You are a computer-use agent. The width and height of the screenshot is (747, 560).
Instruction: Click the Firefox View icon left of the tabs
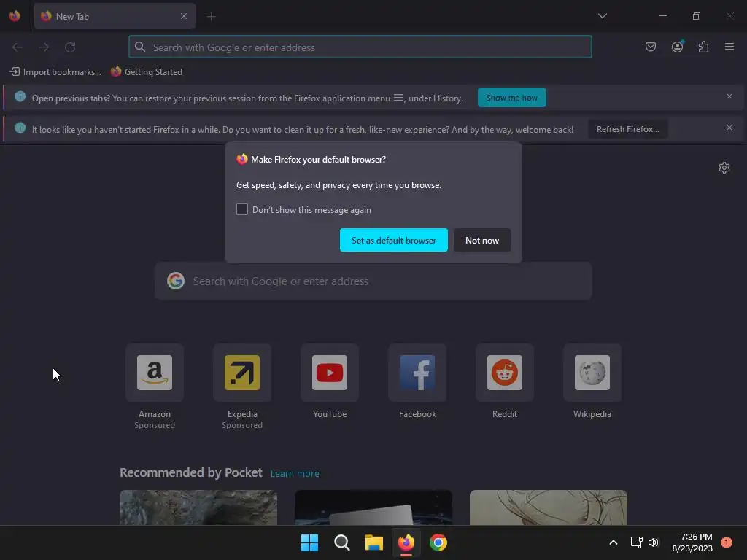pos(15,16)
